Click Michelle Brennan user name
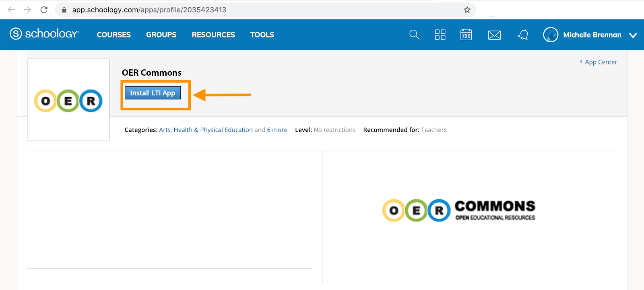This screenshot has width=644, height=290. tap(592, 35)
